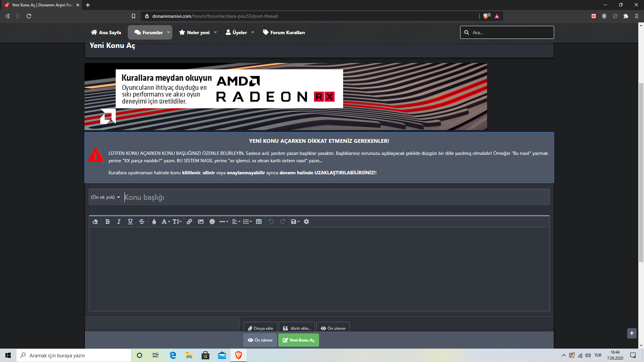The image size is (644, 362).
Task: Open the smiley emoji picker
Action: click(x=212, y=222)
